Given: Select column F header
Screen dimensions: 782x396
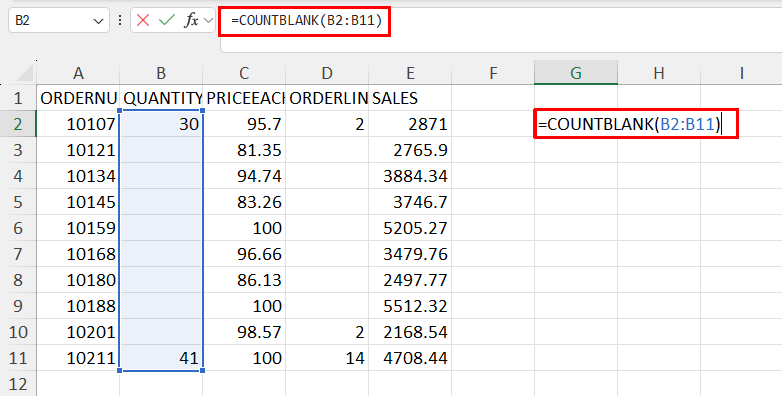Looking at the screenshot, I should [493, 73].
